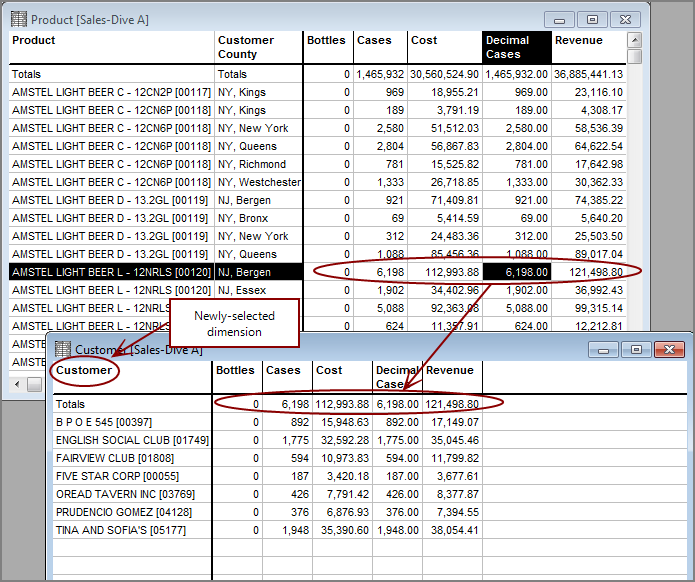Screen dimensions: 695x582
Task: Select customer B P O E 545 [00397]
Action: coord(132,422)
